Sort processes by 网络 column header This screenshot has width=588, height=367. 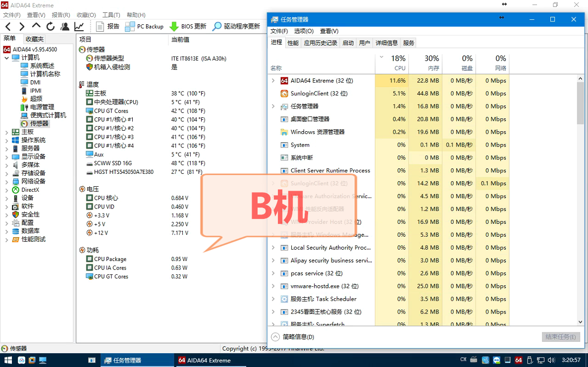click(x=492, y=63)
